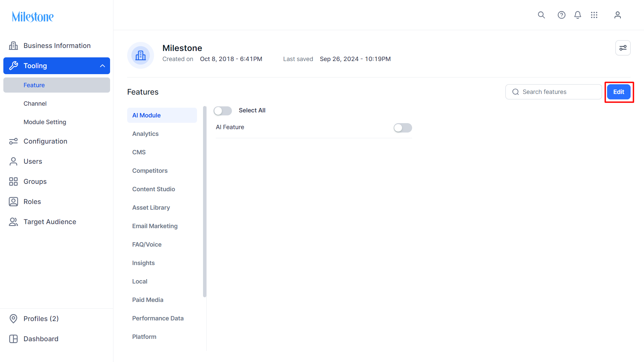This screenshot has height=362, width=644.
Task: Open Configuration in sidebar
Action: (x=57, y=141)
